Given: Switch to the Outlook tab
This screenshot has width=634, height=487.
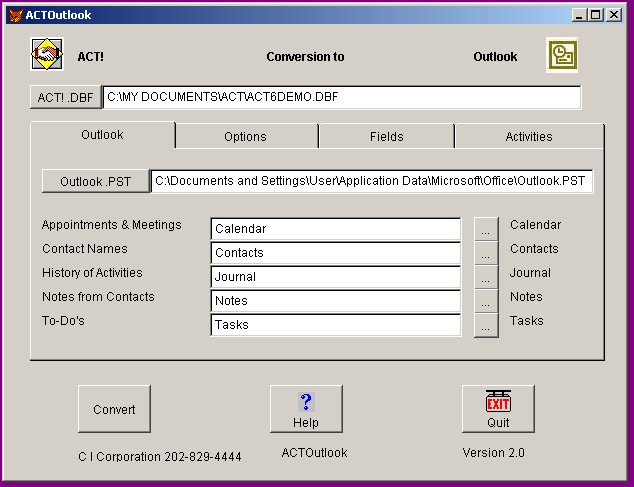Looking at the screenshot, I should 102,135.
